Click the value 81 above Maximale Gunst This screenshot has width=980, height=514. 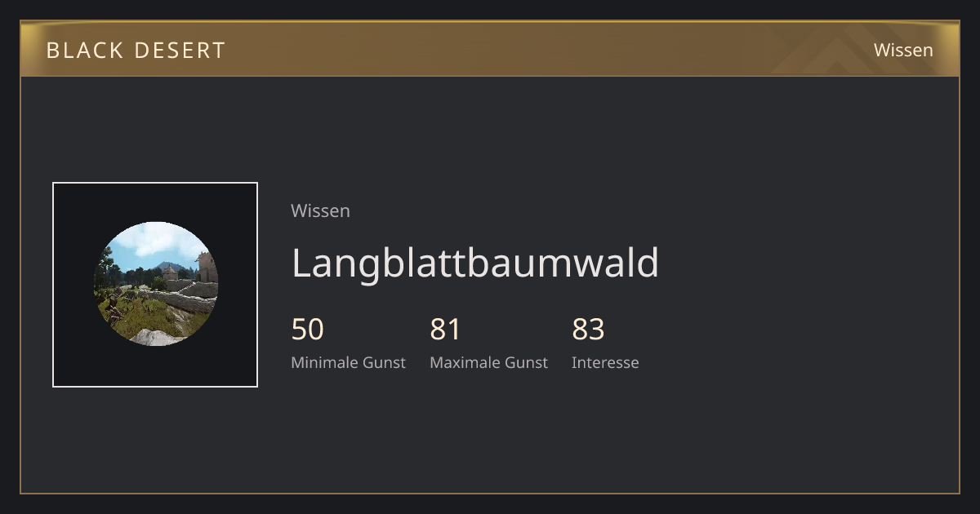(x=446, y=330)
